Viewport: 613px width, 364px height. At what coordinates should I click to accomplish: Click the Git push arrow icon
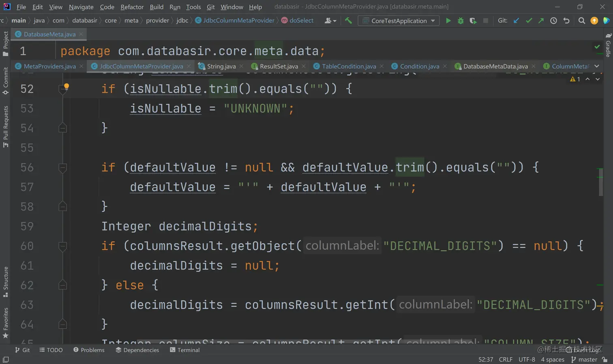(x=541, y=21)
